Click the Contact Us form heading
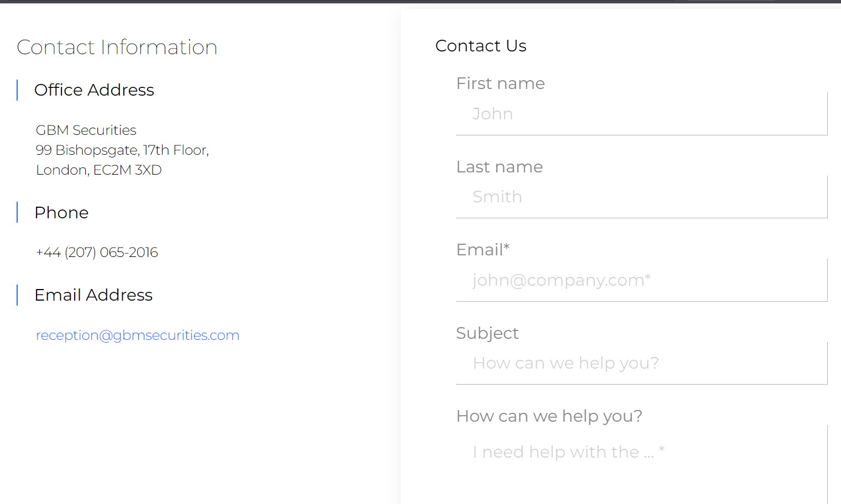Viewport: 841px width, 504px height. point(480,46)
